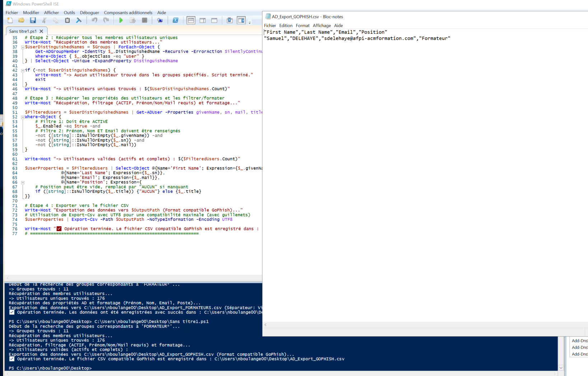Viewport: 588px width, 376px height.
Task: Click the first Add-Dns entry in commands list
Action: [x=579, y=341]
